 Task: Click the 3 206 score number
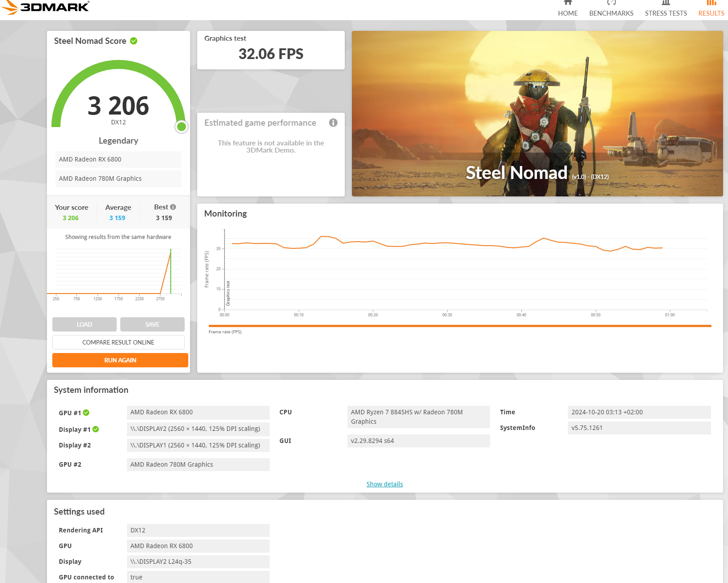tap(119, 106)
